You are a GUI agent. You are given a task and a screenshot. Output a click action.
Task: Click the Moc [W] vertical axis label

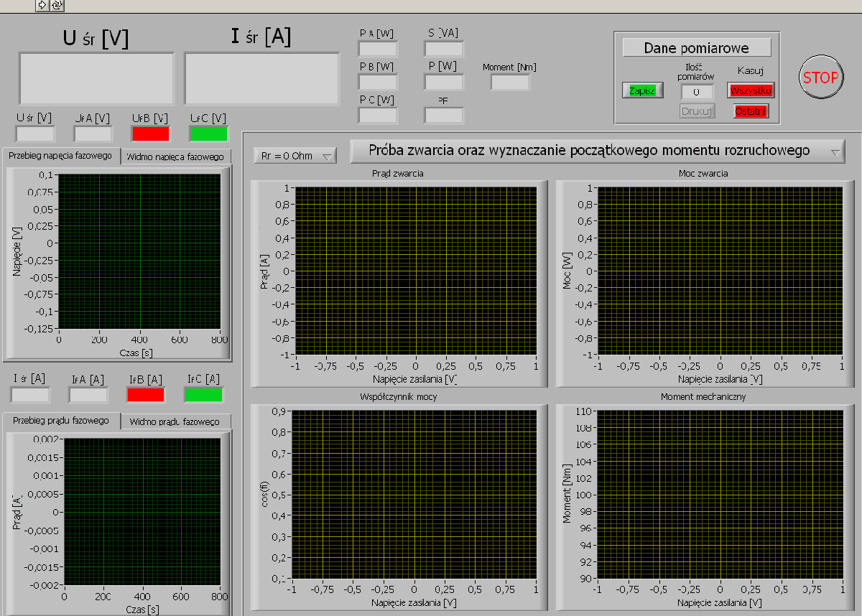567,271
